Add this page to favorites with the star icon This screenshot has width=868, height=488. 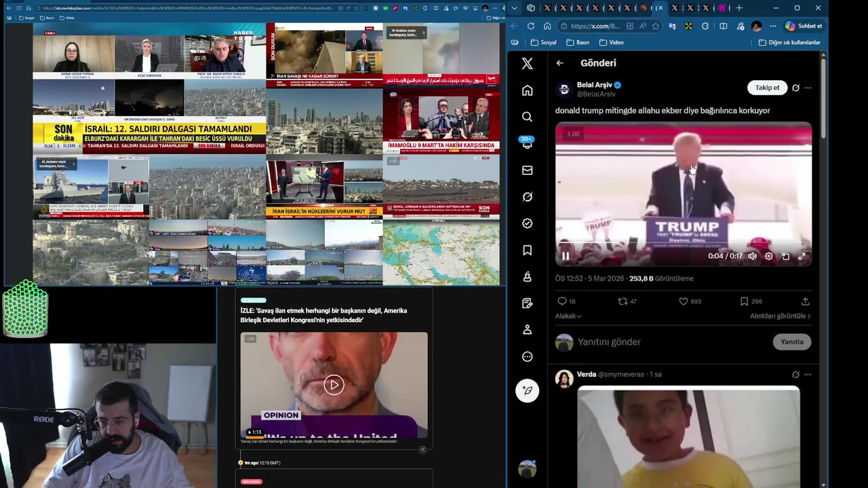[655, 26]
